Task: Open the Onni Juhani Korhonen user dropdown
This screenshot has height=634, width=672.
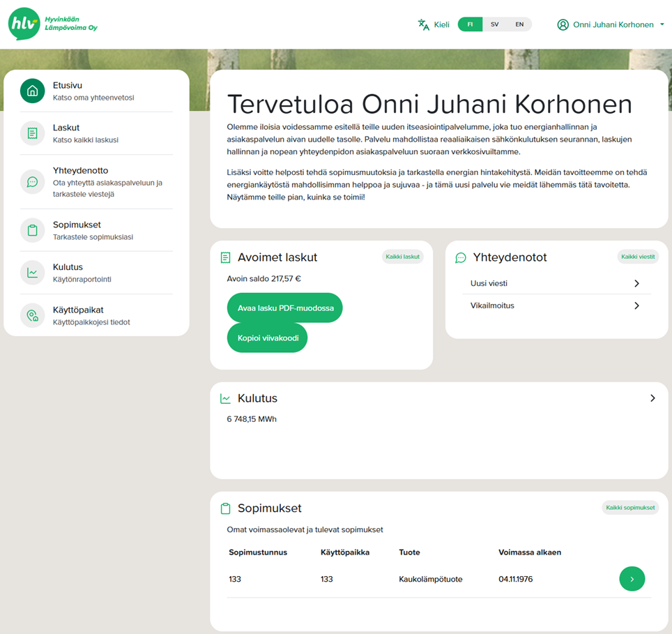Action: click(611, 24)
